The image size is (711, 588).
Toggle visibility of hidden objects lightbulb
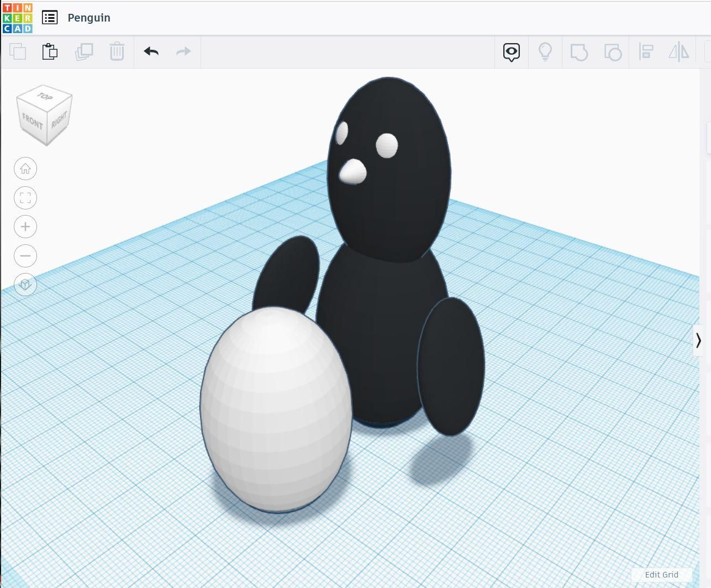pyautogui.click(x=545, y=51)
